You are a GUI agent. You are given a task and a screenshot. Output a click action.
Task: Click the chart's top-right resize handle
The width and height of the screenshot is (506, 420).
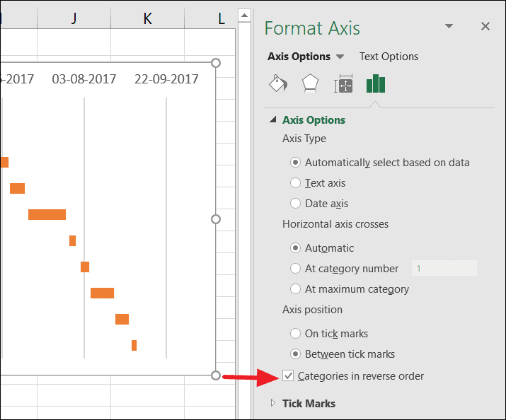(216, 63)
